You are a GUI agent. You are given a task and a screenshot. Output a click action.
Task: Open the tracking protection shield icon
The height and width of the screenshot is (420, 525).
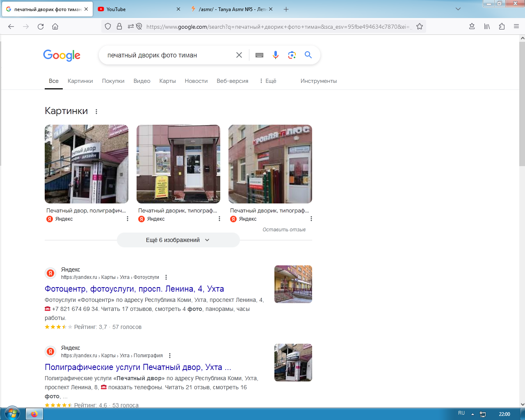point(108,27)
